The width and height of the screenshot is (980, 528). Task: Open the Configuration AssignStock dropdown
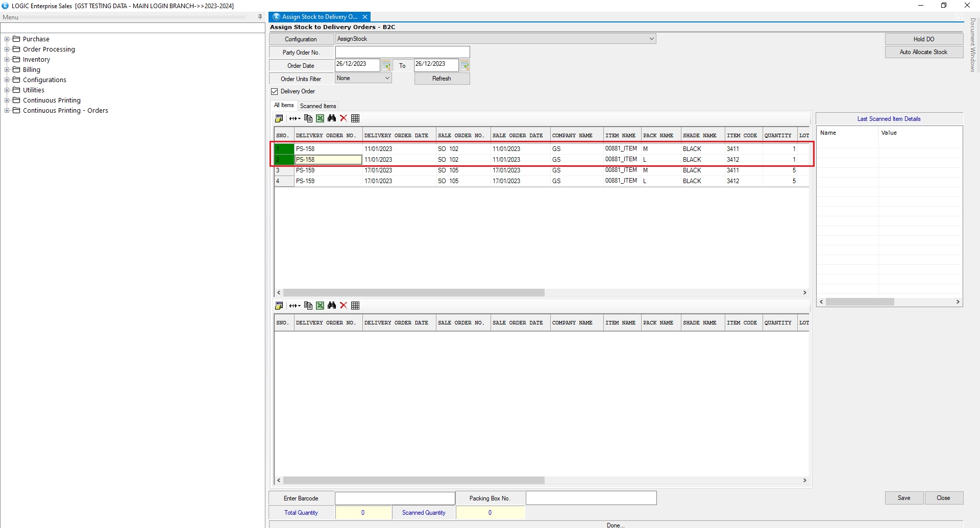pyautogui.click(x=651, y=39)
